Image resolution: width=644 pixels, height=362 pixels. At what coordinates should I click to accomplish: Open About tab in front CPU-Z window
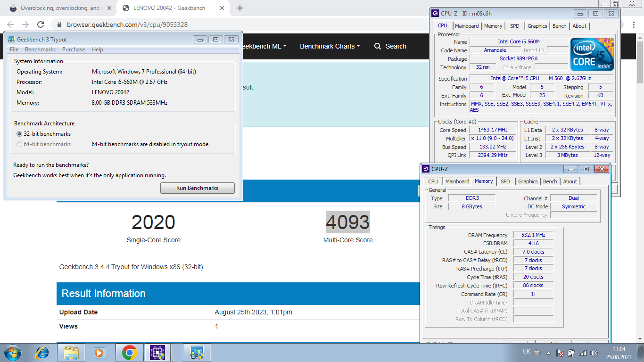570,181
